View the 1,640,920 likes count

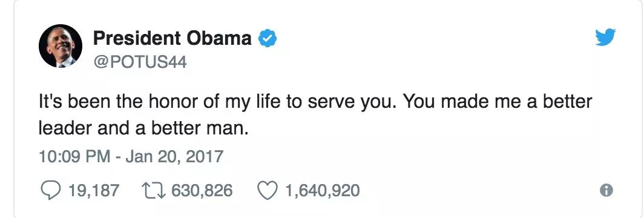[323, 191]
